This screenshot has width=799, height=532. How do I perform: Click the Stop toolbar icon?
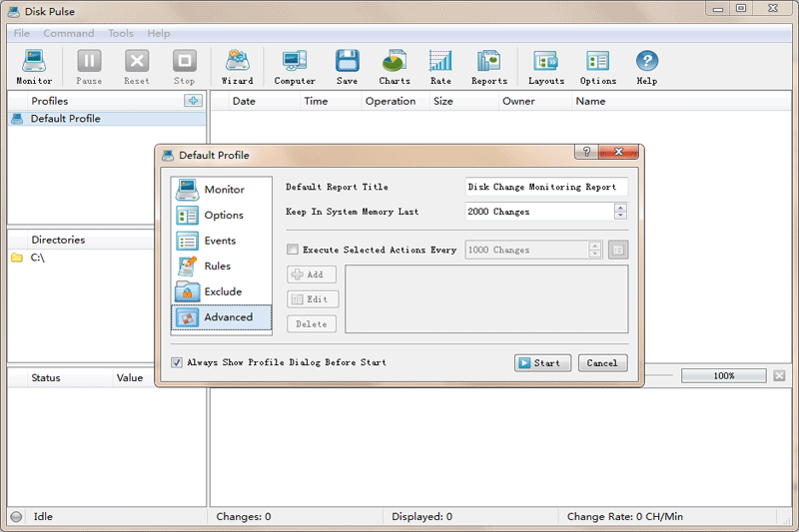184,67
